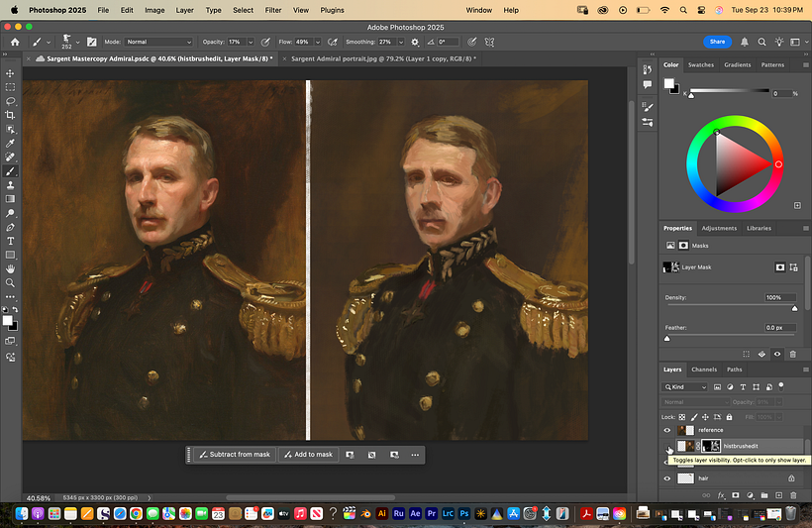
Task: Open the Color panel options menu
Action: tap(805, 64)
